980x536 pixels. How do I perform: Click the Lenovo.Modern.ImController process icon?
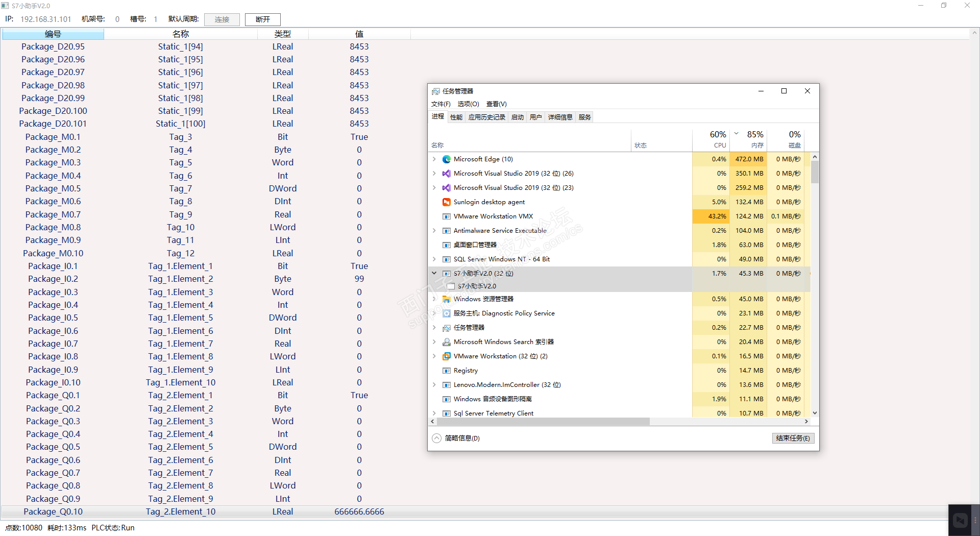coord(447,385)
